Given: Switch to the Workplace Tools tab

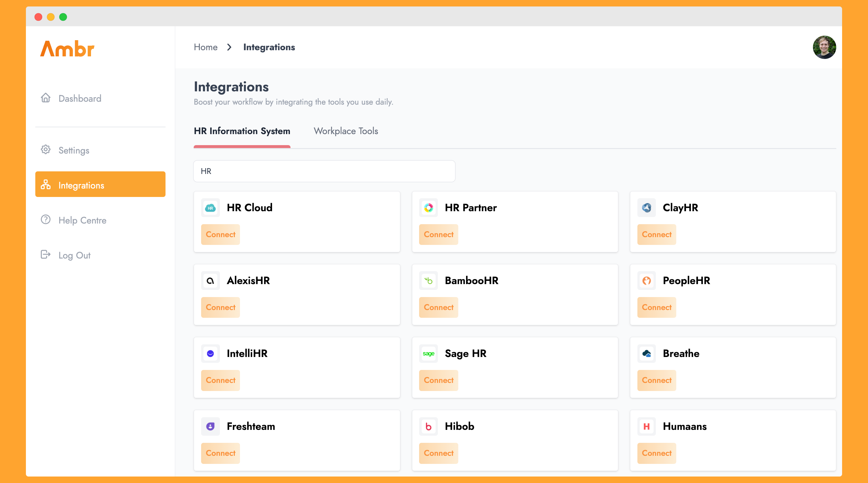Looking at the screenshot, I should (346, 131).
